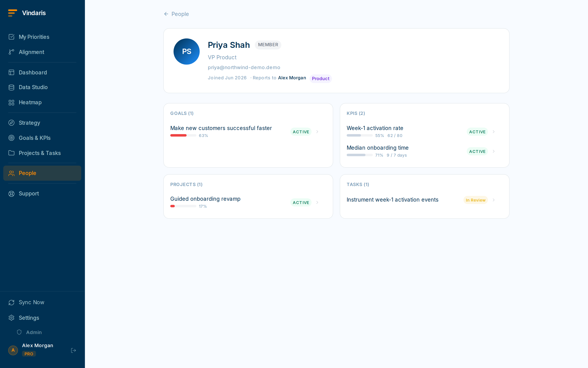The image size is (588, 368).
Task: Click the 17% project progress bar
Action: [183, 206]
